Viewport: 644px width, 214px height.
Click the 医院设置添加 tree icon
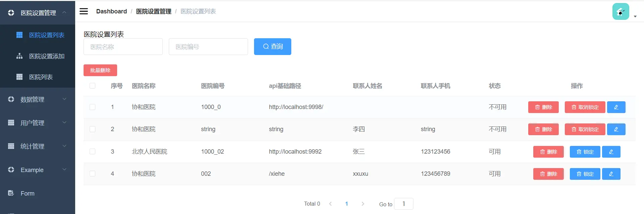point(19,56)
